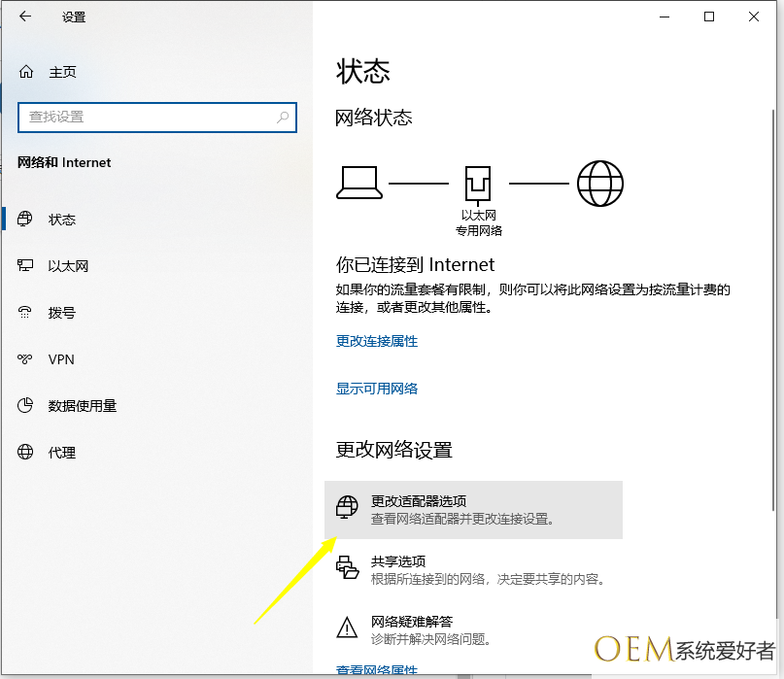This screenshot has width=784, height=679.
Task: Click the network troubleshooter warning icon
Action: [x=347, y=628]
